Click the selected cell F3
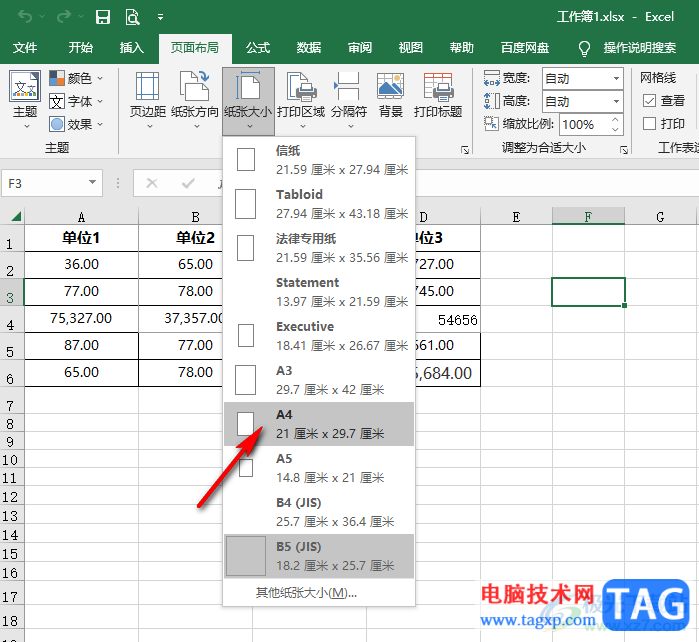 [x=588, y=292]
